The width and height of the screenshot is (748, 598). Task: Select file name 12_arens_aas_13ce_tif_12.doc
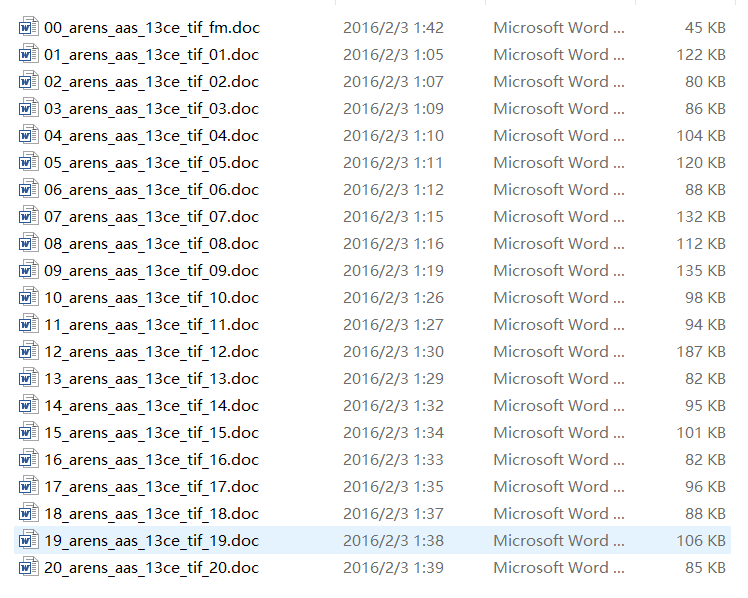tap(151, 352)
